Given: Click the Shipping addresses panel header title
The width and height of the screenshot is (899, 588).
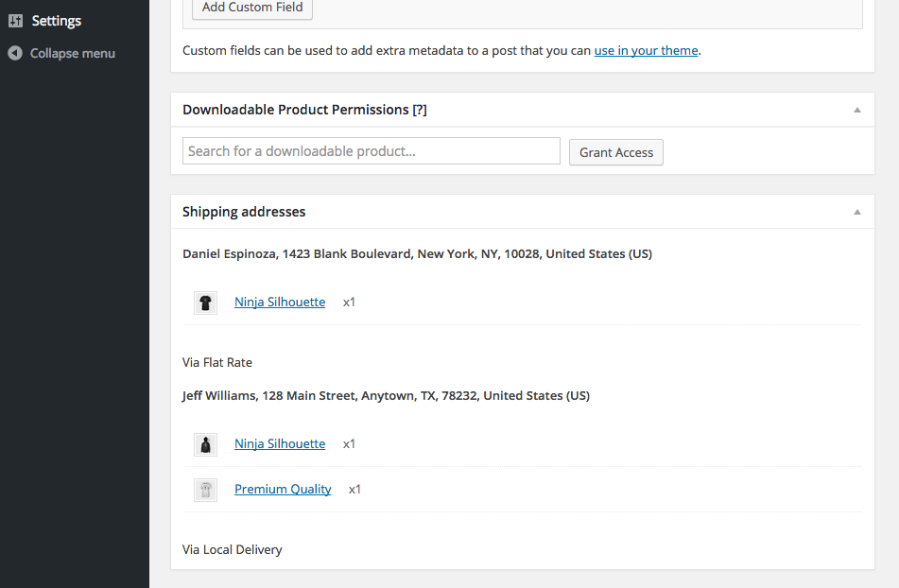Looking at the screenshot, I should pyautogui.click(x=244, y=212).
